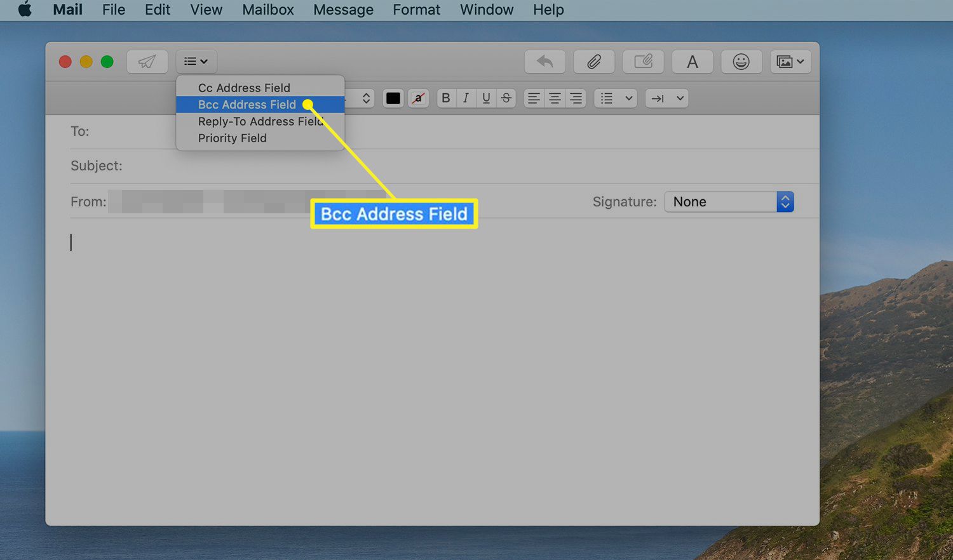Image resolution: width=953 pixels, height=560 pixels.
Task: Click into the To address field
Action: click(x=445, y=131)
